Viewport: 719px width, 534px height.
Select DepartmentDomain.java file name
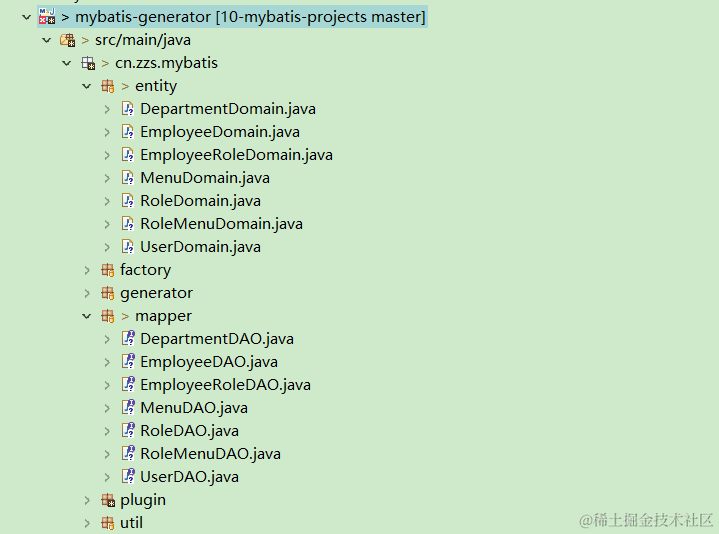point(228,109)
